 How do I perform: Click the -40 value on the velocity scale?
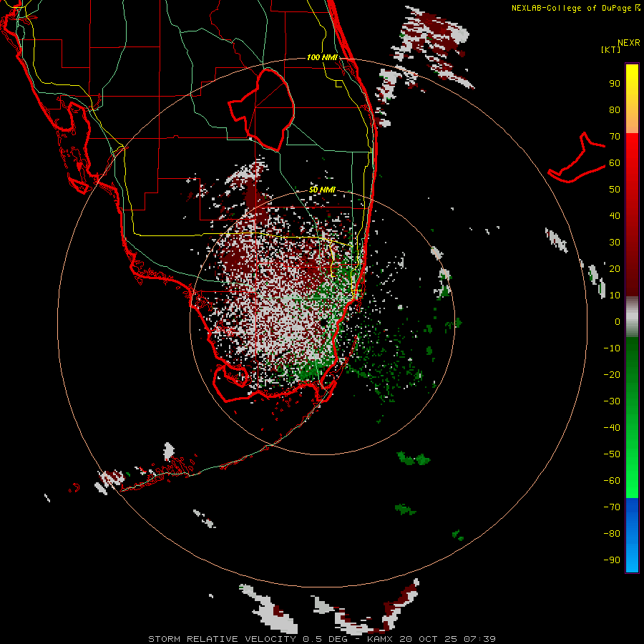(x=612, y=428)
